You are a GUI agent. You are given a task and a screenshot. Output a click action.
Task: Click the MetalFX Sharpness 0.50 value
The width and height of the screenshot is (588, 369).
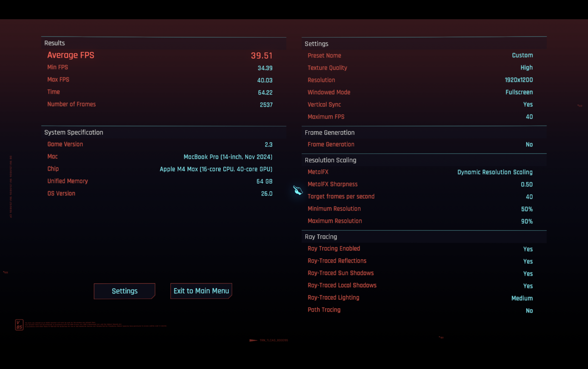pos(527,184)
